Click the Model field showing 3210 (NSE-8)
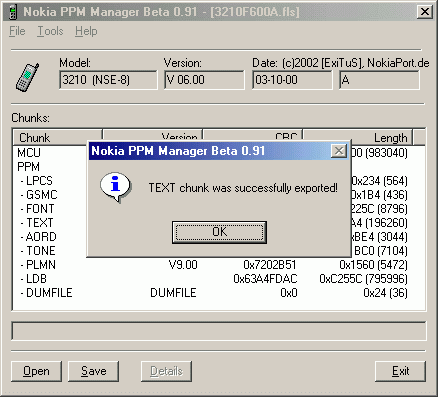Viewport: 438px width, 397px height. pos(108,80)
